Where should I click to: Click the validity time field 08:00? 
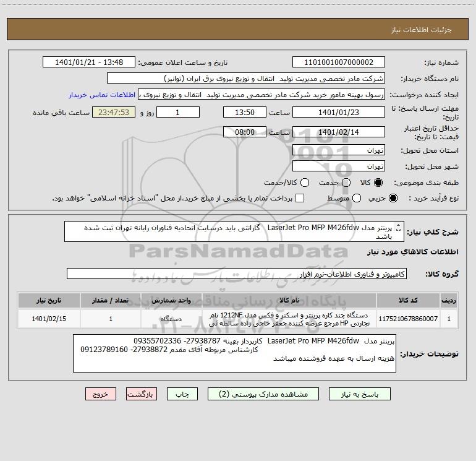(245, 132)
